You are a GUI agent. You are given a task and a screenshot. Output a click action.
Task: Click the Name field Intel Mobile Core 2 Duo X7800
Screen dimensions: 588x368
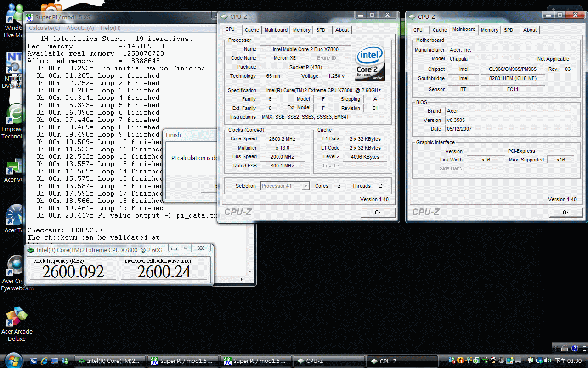pyautogui.click(x=306, y=49)
